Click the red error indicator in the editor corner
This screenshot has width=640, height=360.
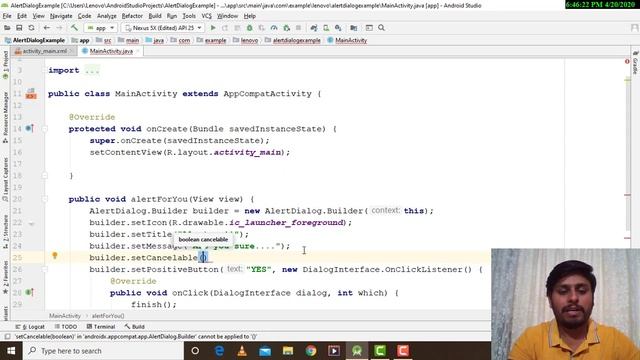pyautogui.click(x=627, y=62)
